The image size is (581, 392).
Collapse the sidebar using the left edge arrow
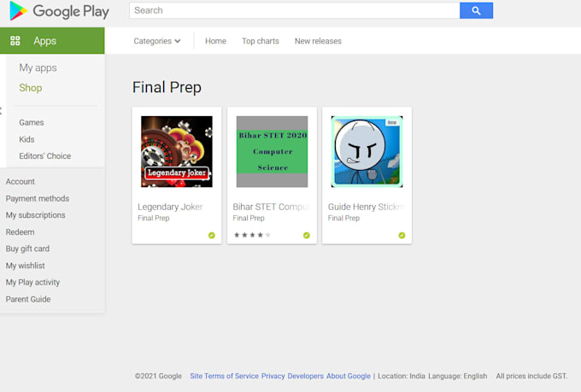coord(1,111)
